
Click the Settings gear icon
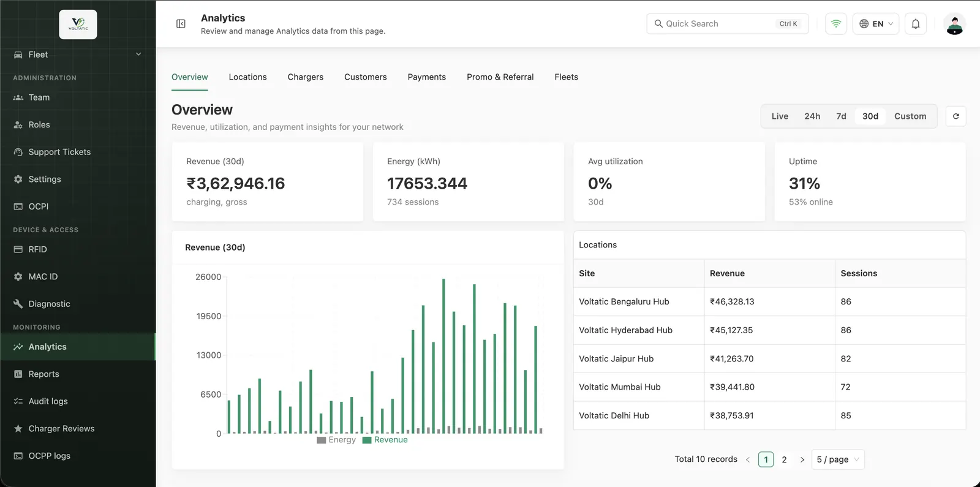[x=18, y=179]
